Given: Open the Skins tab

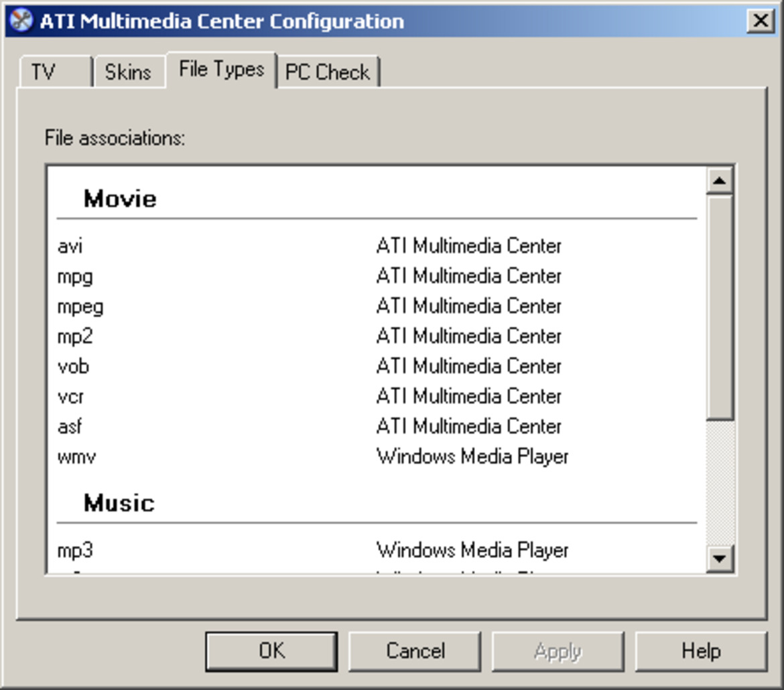Looking at the screenshot, I should [x=129, y=72].
